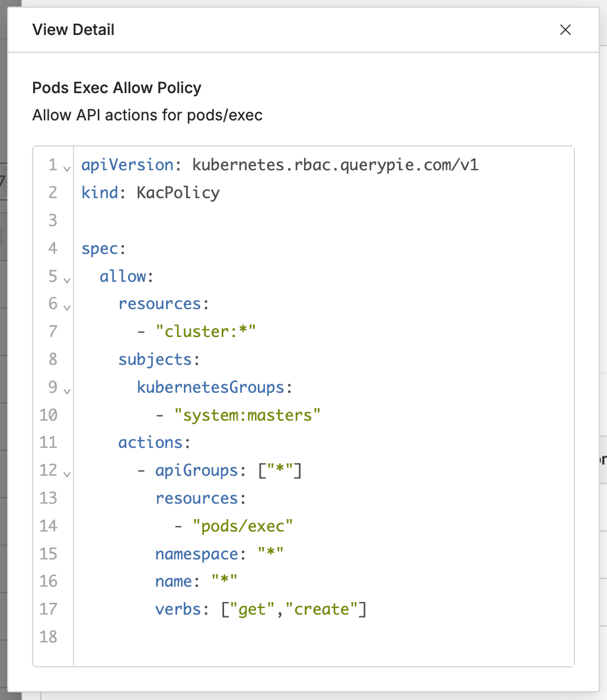
Task: Click the "pods/exec" resource string
Action: coord(242,526)
